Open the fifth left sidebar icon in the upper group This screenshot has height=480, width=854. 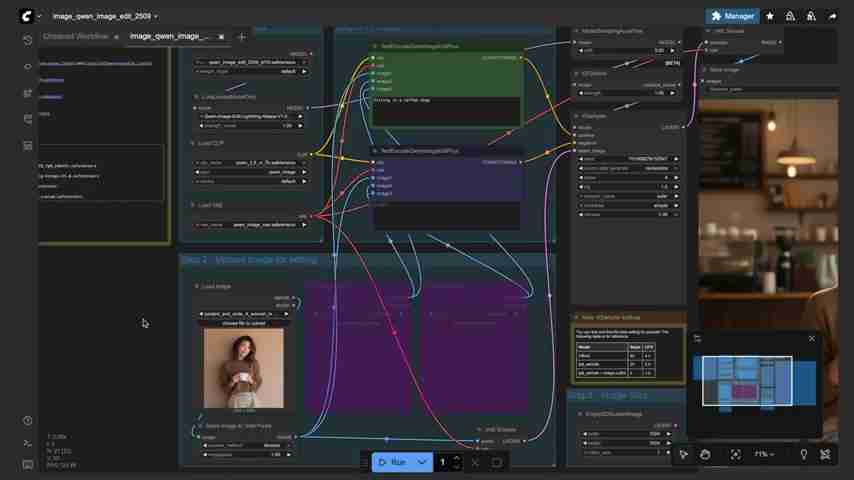tap(28, 145)
